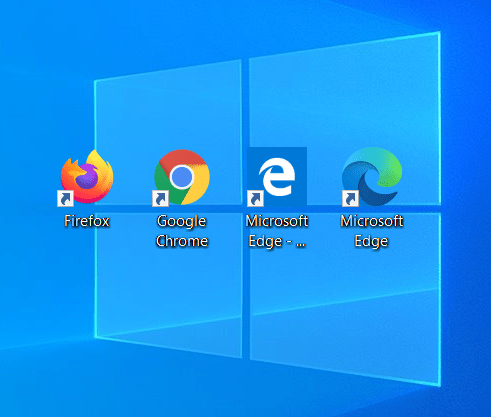The image size is (491, 417).
Task: Click the 'Firefox' label text
Action: tap(87, 221)
